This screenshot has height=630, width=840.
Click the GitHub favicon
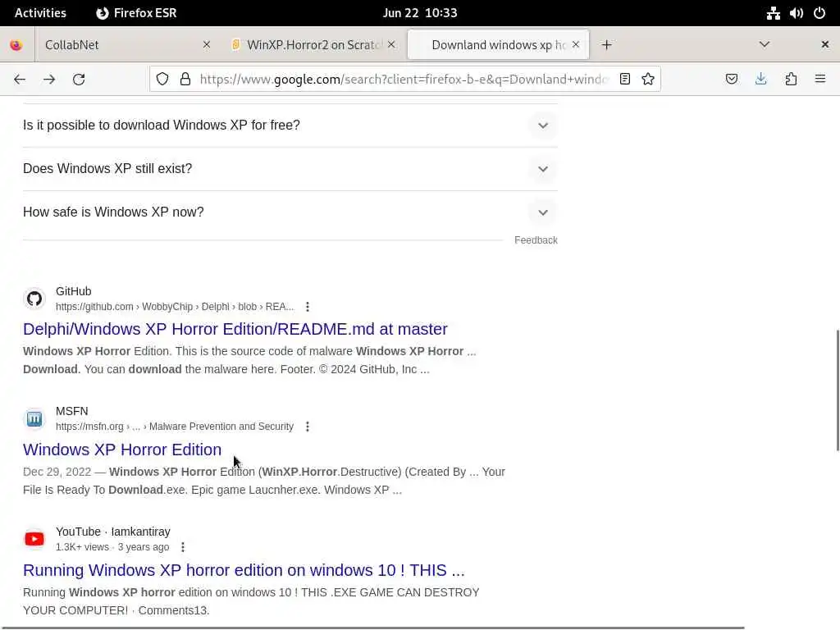click(x=34, y=299)
